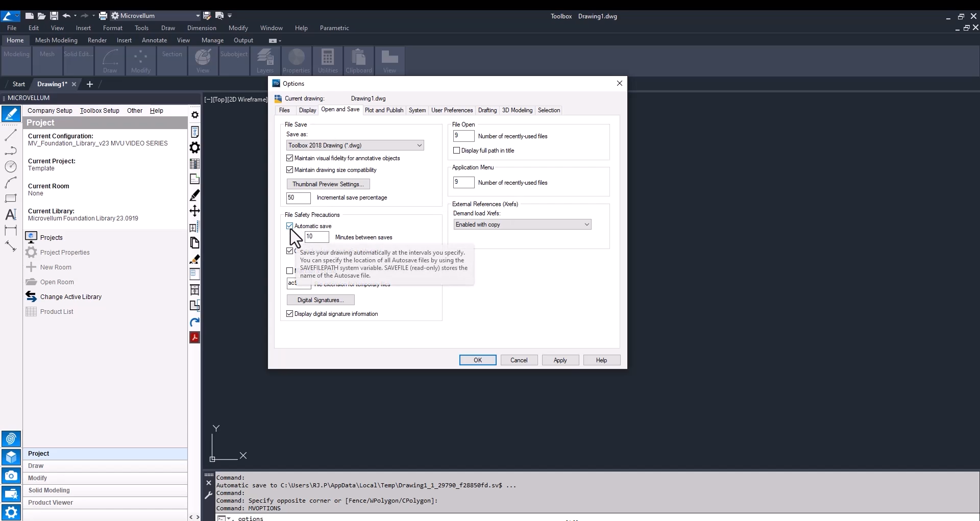Open the Customize Quick Access Toolbar dropdown
The height and width of the screenshot is (521, 980).
[x=230, y=16]
